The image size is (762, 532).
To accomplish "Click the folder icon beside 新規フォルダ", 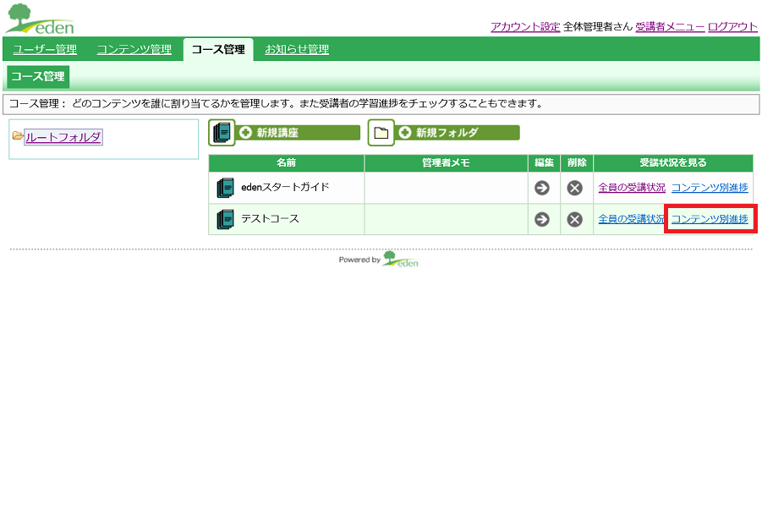I will click(x=381, y=133).
